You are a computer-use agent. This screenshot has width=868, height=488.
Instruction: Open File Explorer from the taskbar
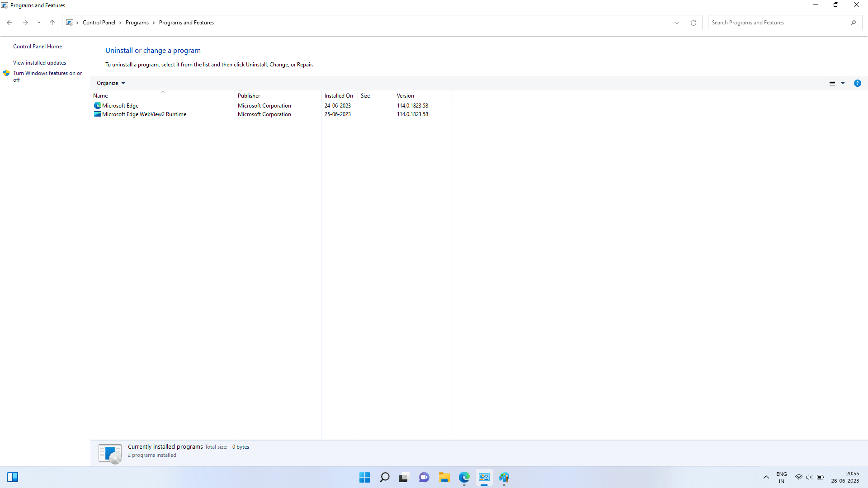(444, 477)
